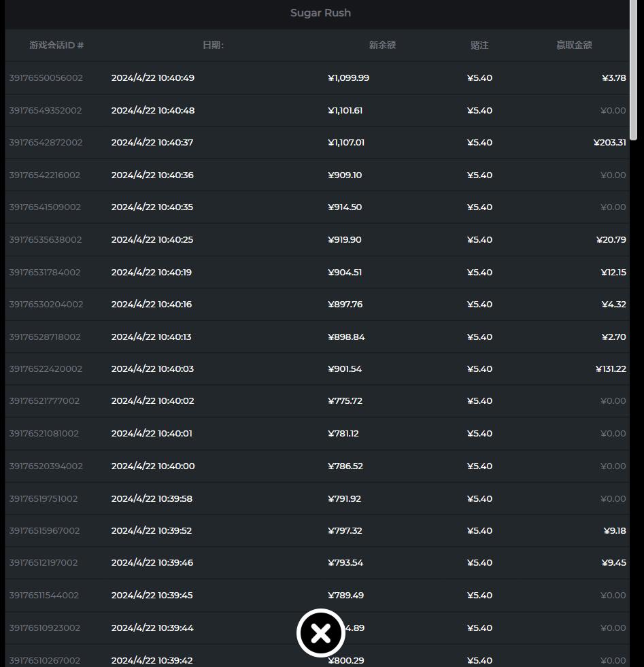Click balance ¥909.10
This screenshot has height=667, width=644.
pos(345,175)
